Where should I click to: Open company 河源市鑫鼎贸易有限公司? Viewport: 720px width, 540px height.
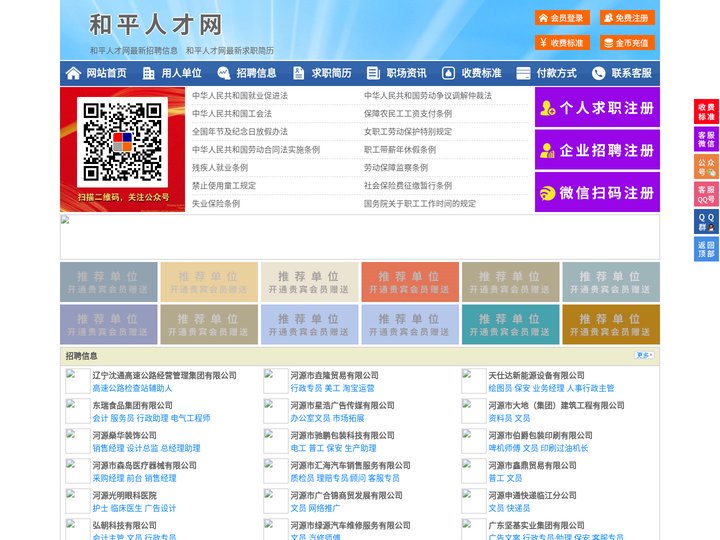pyautogui.click(x=533, y=465)
